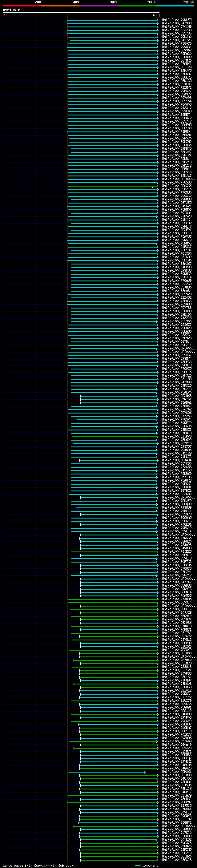Screen dimensions: 197x868
Task: Select UniRef100_C6TIP9 hit label
Action: pyautogui.click(x=177, y=67)
